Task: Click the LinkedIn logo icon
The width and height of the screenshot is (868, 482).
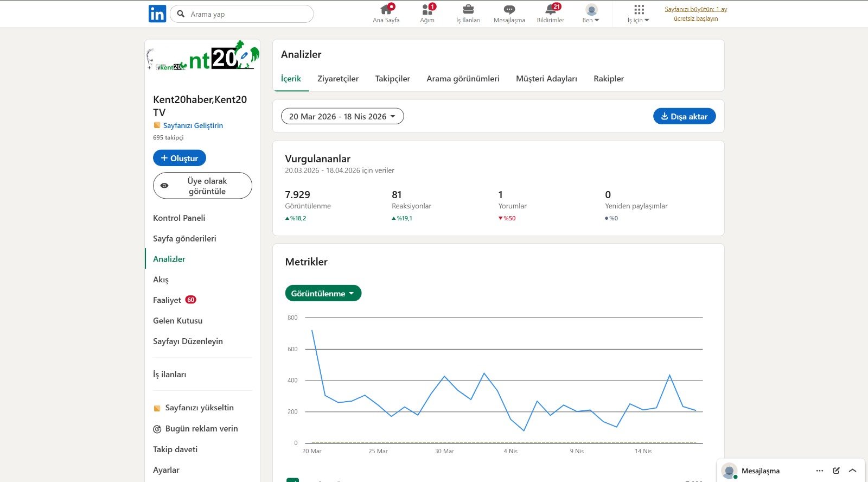Action: click(157, 14)
